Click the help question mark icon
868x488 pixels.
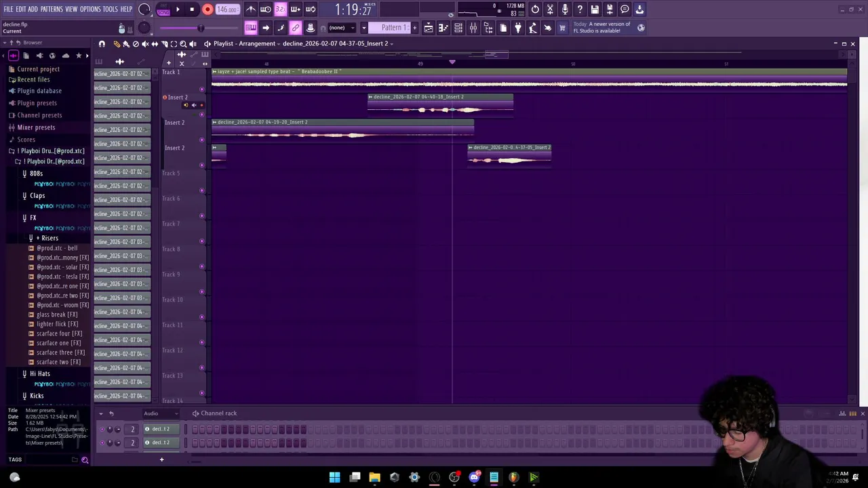[580, 9]
